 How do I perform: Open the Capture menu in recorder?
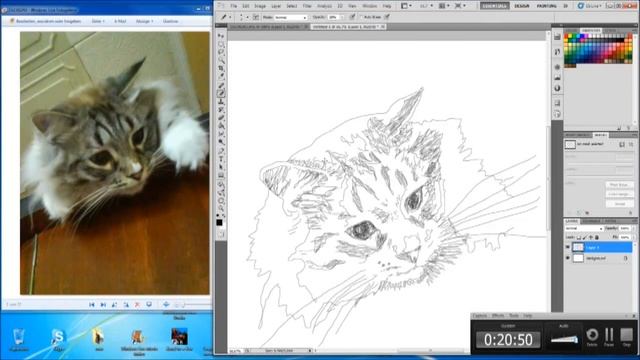(480, 316)
